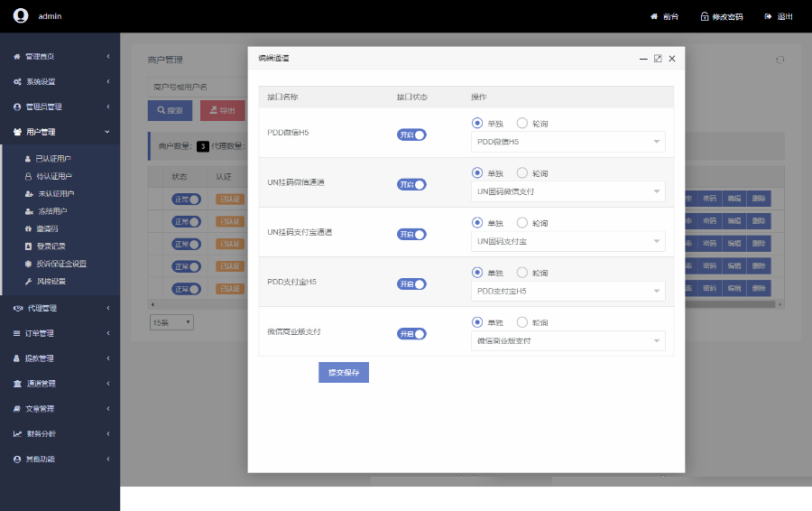Select 轮询 for PDD微信H5
812x511 pixels.
pos(522,123)
